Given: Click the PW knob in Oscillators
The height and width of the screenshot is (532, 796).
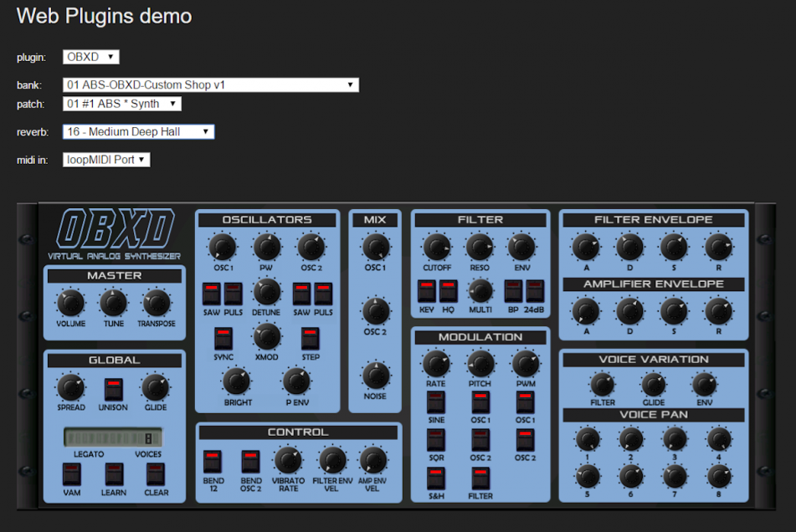Looking at the screenshot, I should pyautogui.click(x=266, y=247).
